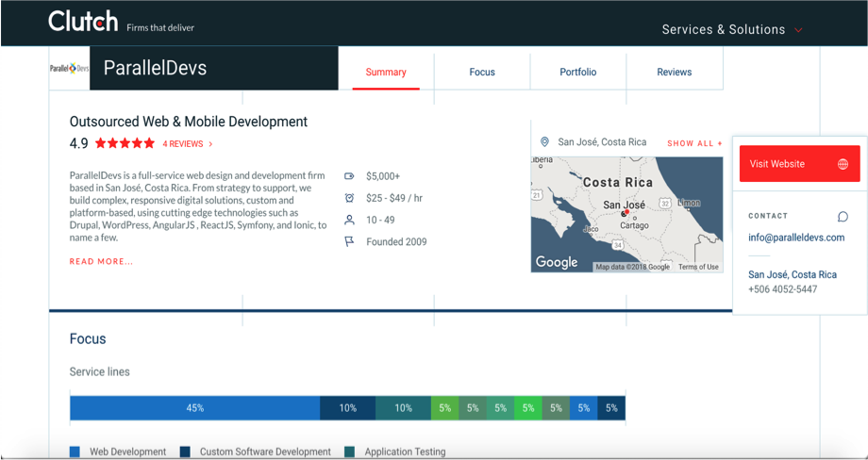
Task: Click the San José, Costa Rica contact link
Action: coord(793,274)
